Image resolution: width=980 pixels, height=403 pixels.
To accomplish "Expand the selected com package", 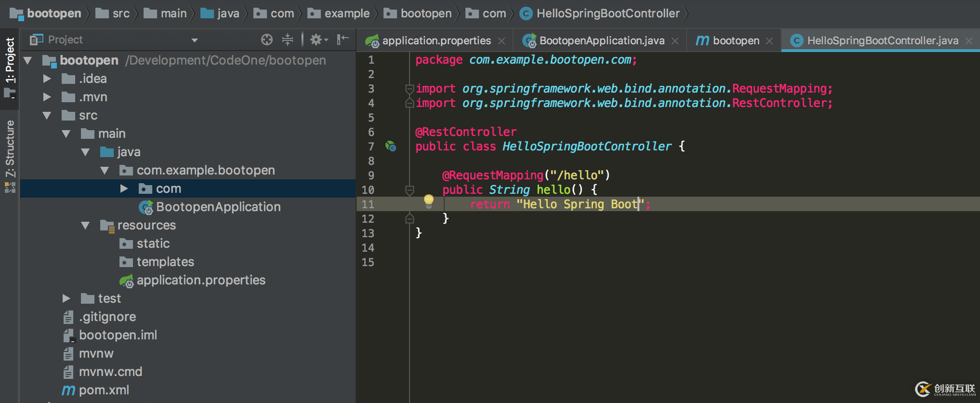I will tap(124, 188).
